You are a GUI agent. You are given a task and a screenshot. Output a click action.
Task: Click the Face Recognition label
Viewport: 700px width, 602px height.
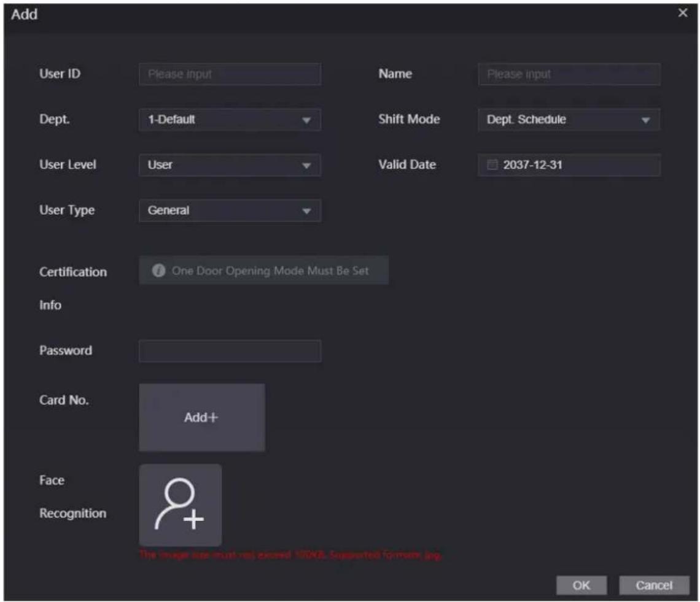73,496
